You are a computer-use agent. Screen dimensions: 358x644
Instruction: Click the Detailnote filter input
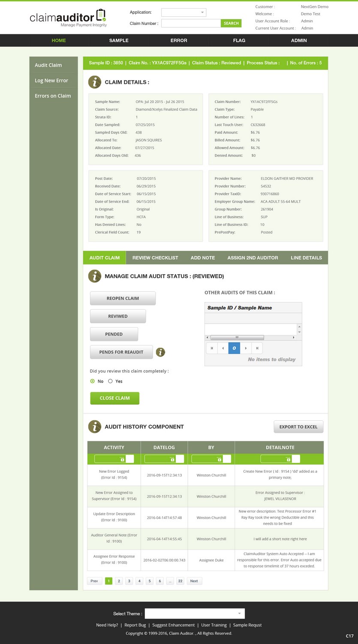pyautogui.click(x=280, y=459)
